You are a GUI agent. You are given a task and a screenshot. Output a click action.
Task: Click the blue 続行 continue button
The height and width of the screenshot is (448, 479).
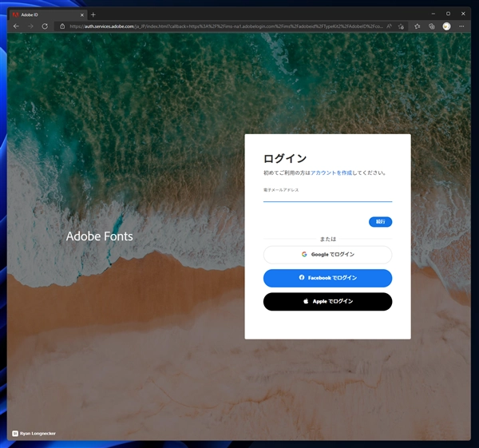(380, 221)
